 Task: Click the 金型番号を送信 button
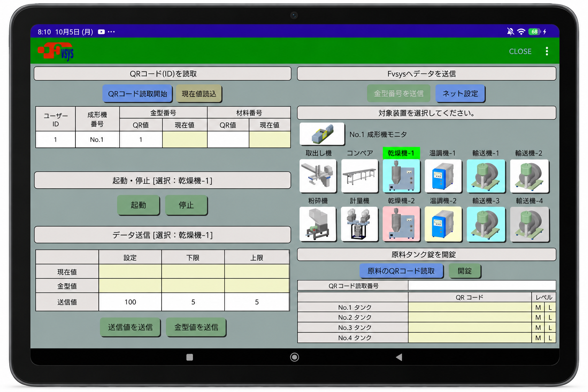399,94
